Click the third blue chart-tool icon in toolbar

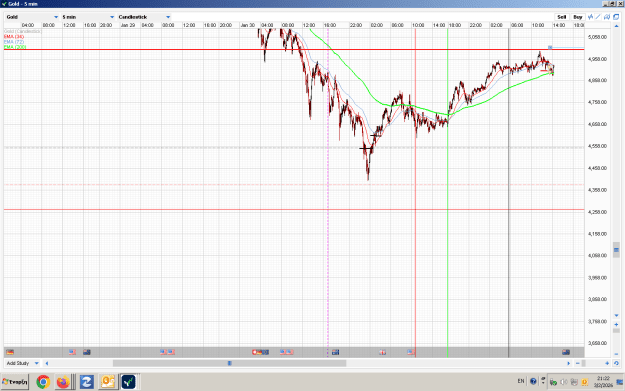tap(607, 17)
